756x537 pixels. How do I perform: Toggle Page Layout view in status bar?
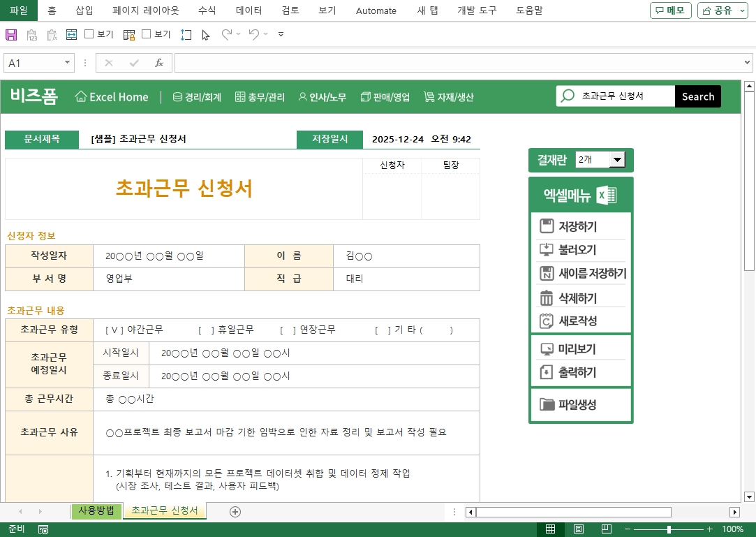[x=579, y=529]
